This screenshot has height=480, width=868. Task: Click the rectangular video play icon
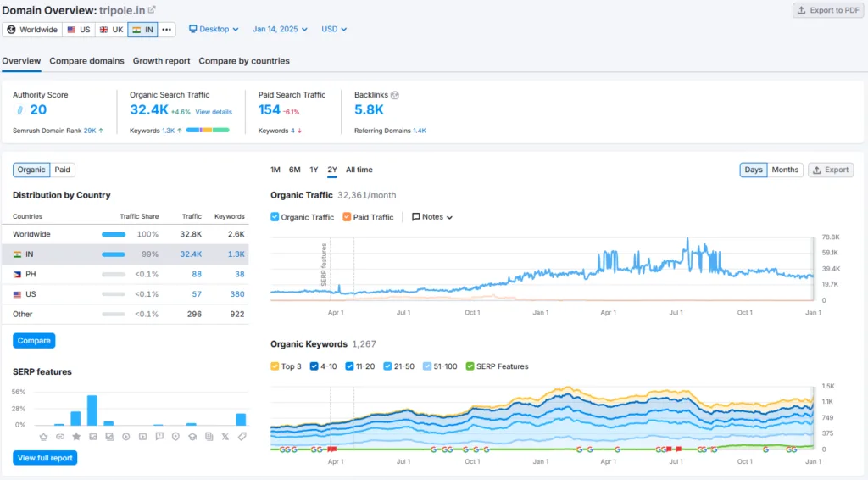click(x=142, y=436)
